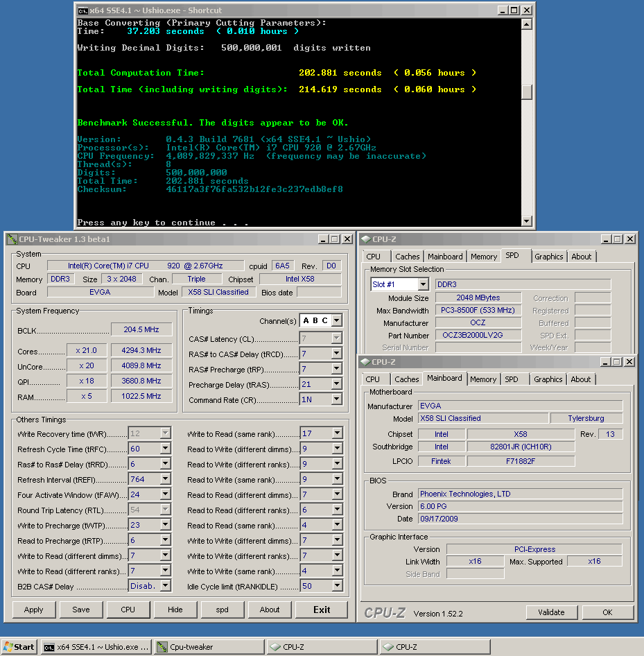This screenshot has height=656, width=644.
Task: Click the Validate button in CPU-Z
Action: point(551,612)
